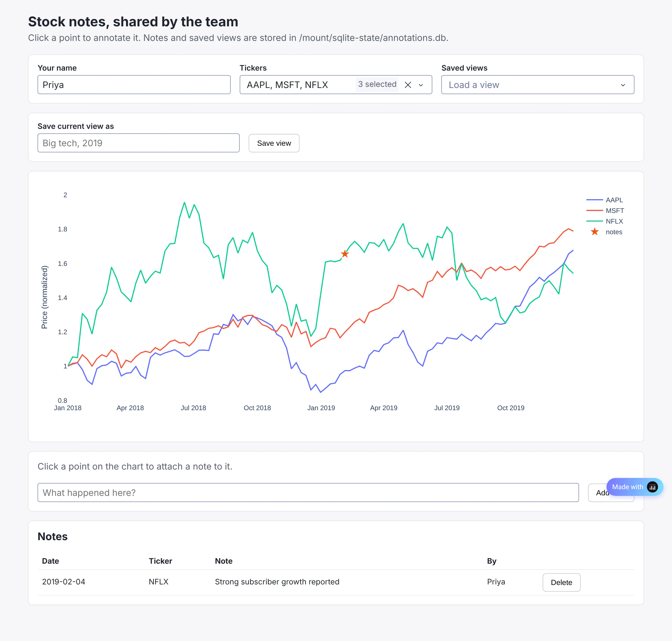
Task: Focus the Your name input field
Action: [x=134, y=85]
